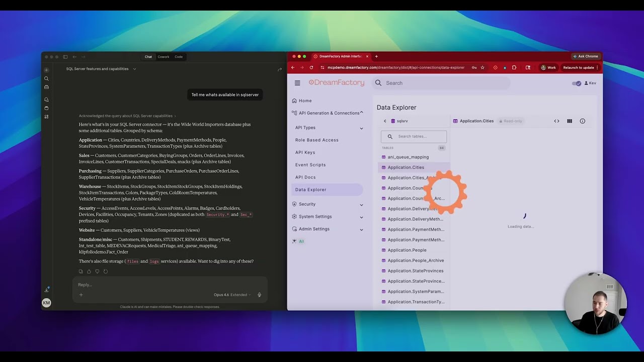Click Ask Chrome button
The image size is (644, 362).
tap(586, 56)
